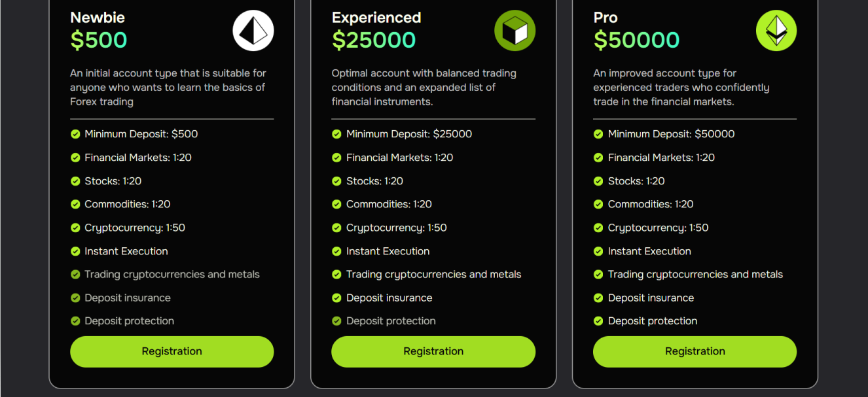The width and height of the screenshot is (868, 397).
Task: Click the Experienced plan description text
Action: [424, 87]
